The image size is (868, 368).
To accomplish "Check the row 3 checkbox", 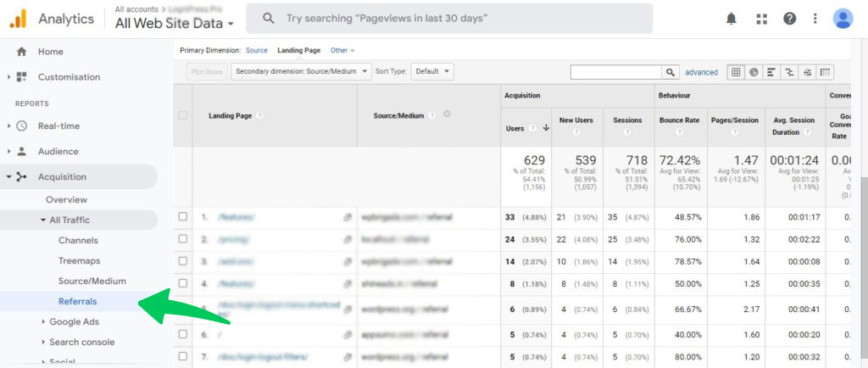I will tap(183, 262).
